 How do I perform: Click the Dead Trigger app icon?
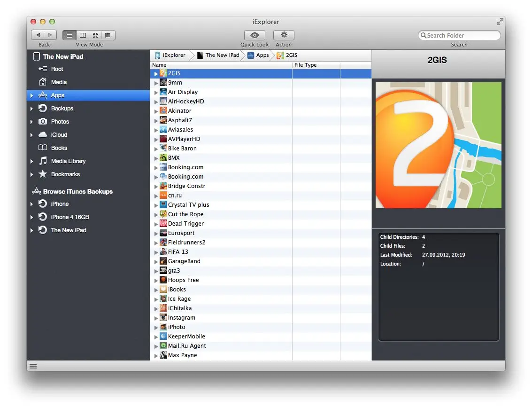(x=163, y=224)
